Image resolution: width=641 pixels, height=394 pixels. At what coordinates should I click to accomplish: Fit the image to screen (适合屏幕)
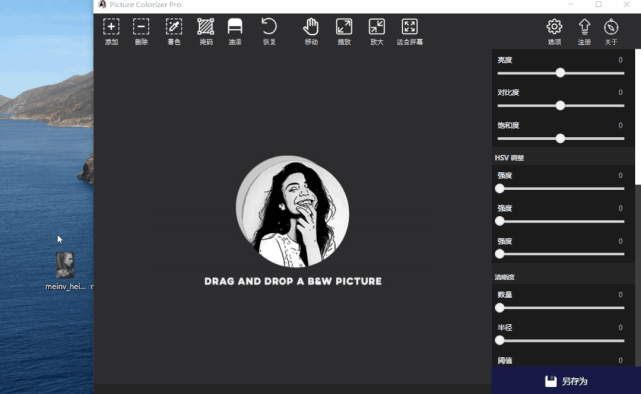point(410,31)
